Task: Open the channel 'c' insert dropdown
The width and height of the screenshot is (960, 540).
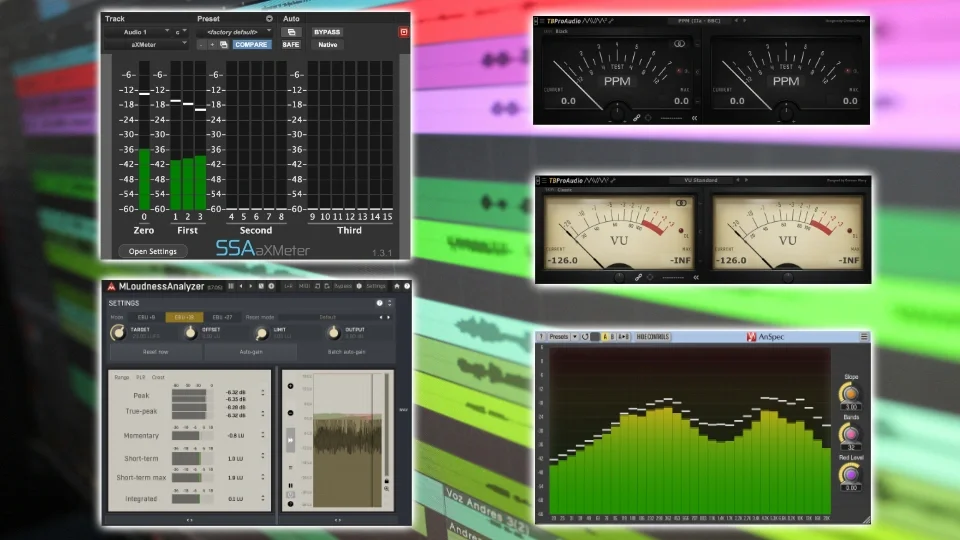Action: tap(181, 32)
